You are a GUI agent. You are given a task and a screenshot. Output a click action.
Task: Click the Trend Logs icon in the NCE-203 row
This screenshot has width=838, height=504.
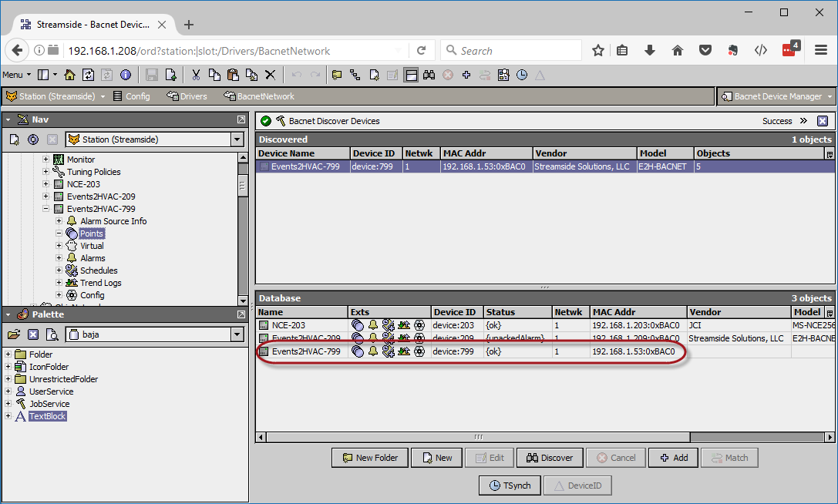404,325
